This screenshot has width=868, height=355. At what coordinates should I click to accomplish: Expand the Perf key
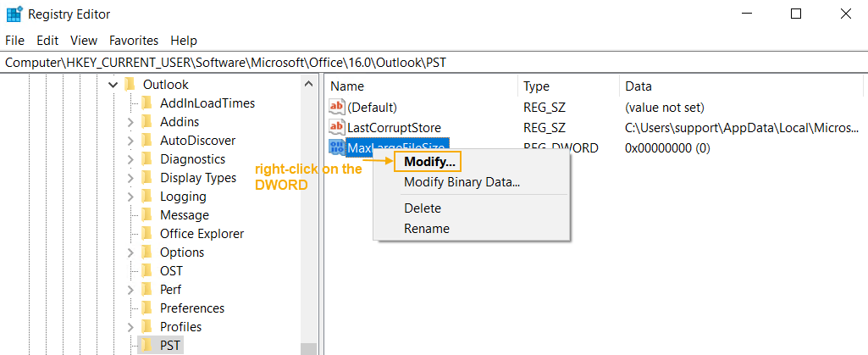pyautogui.click(x=130, y=290)
